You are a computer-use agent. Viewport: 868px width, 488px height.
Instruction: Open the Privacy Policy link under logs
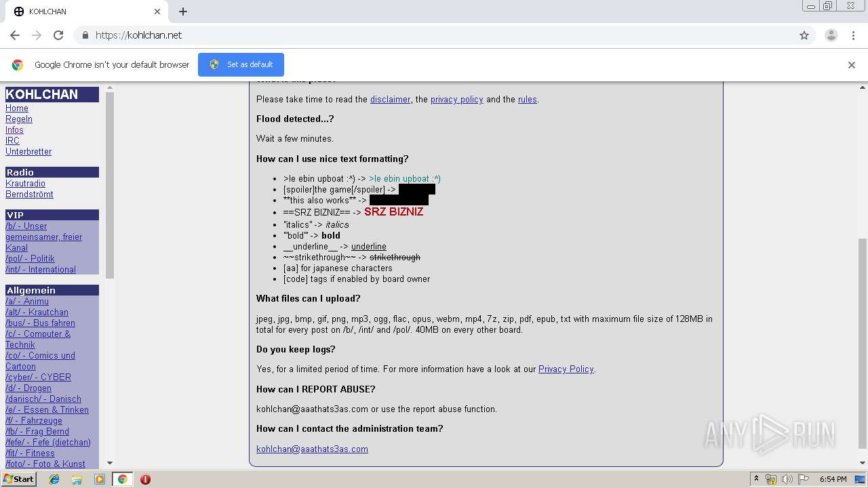[566, 369]
